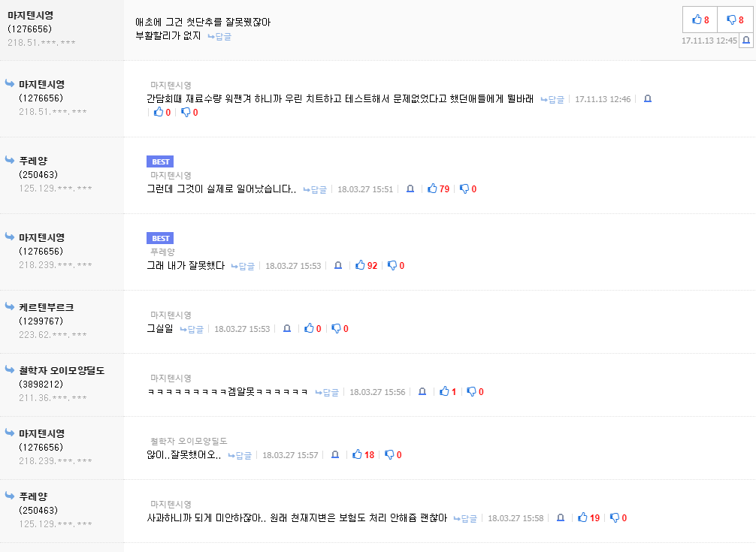Image resolution: width=756 pixels, height=552 pixels.
Task: Click 답글 link on the top comment
Action: click(x=219, y=36)
